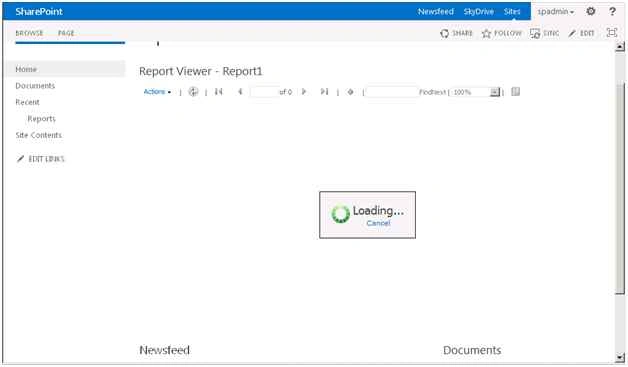Open Newsfeed in the top bar
The width and height of the screenshot is (628, 367).
click(435, 12)
